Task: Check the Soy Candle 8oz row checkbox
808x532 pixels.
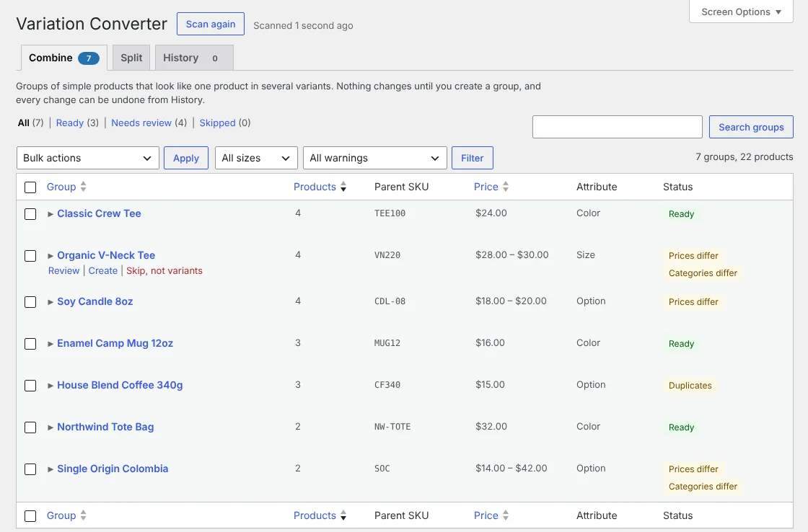Action: (30, 302)
